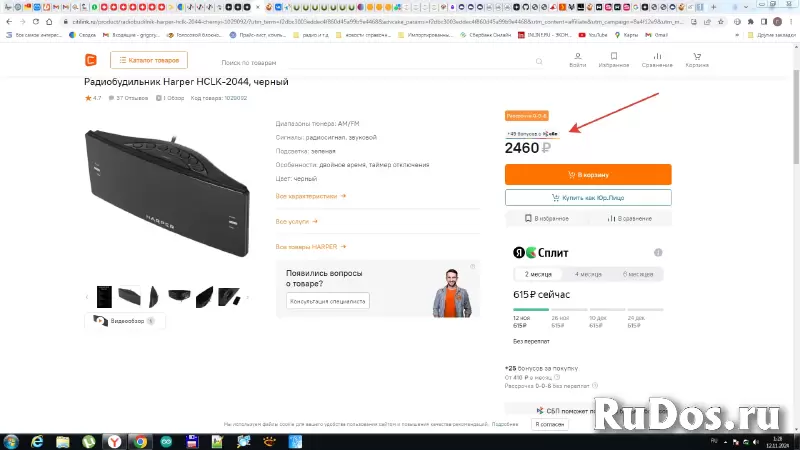Click the Split payment progress bar
800x450 pixels.
pos(588,309)
